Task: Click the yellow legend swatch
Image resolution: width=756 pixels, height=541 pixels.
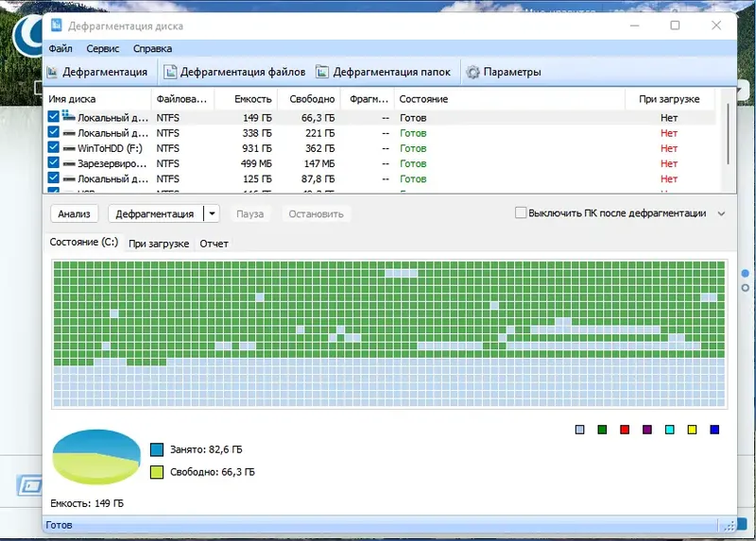Action: click(693, 430)
